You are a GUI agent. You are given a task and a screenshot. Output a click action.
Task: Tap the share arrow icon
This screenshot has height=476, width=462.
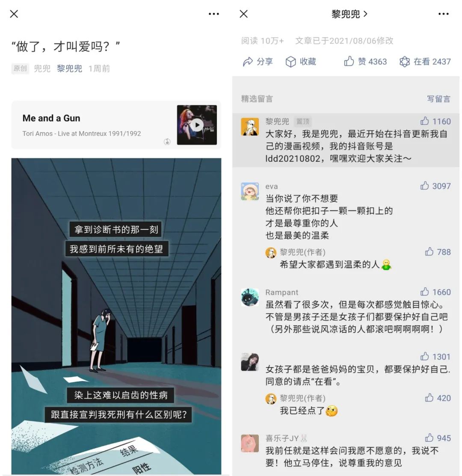(x=248, y=62)
